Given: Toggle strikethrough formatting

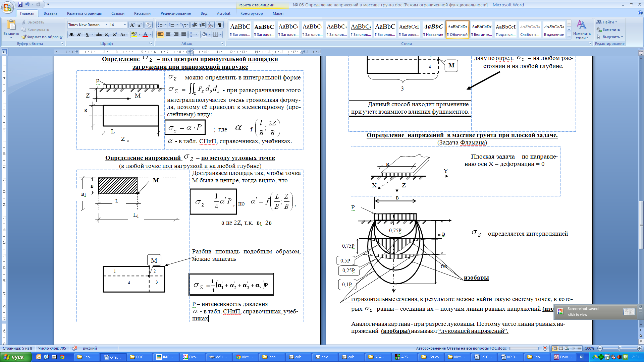Looking at the screenshot, I should [x=99, y=35].
